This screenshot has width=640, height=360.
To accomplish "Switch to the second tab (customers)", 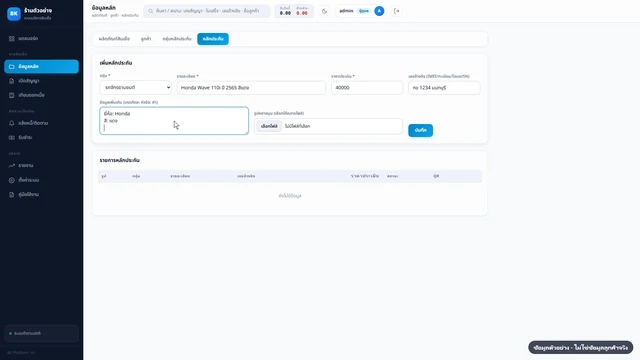I will [146, 39].
